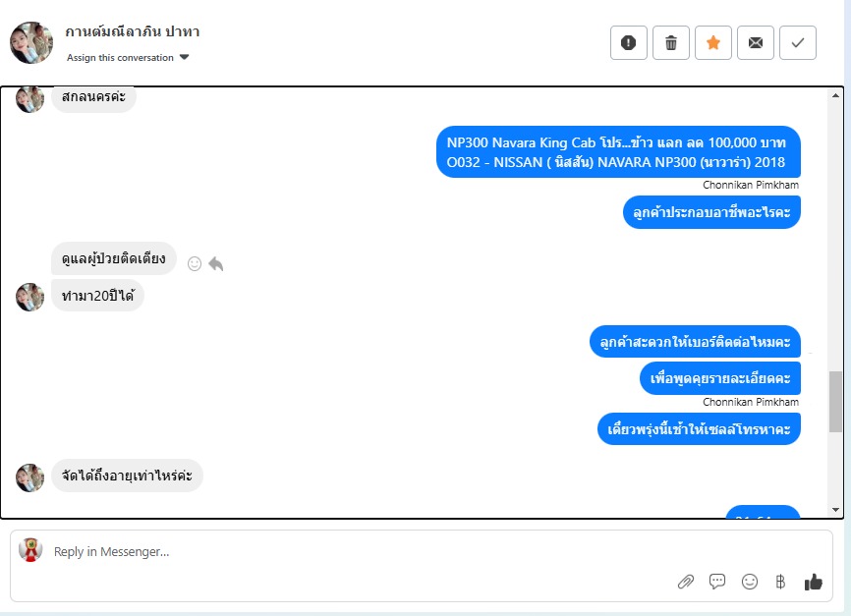The width and height of the screenshot is (851, 616).
Task: Open saved replies speech bubble icon
Action: (x=717, y=582)
